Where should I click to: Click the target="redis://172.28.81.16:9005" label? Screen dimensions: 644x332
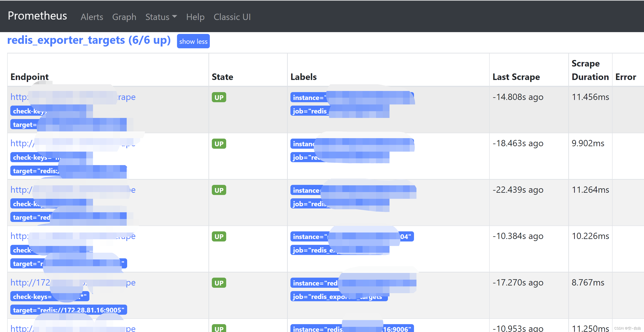click(x=69, y=310)
